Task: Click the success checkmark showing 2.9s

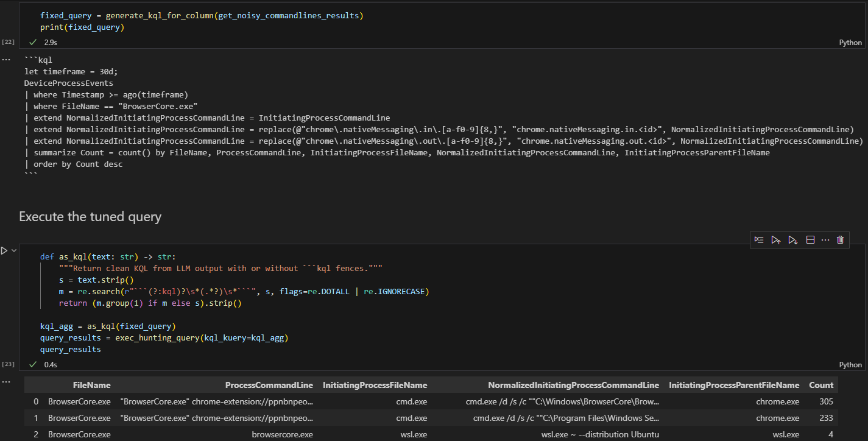Action: pyautogui.click(x=33, y=43)
